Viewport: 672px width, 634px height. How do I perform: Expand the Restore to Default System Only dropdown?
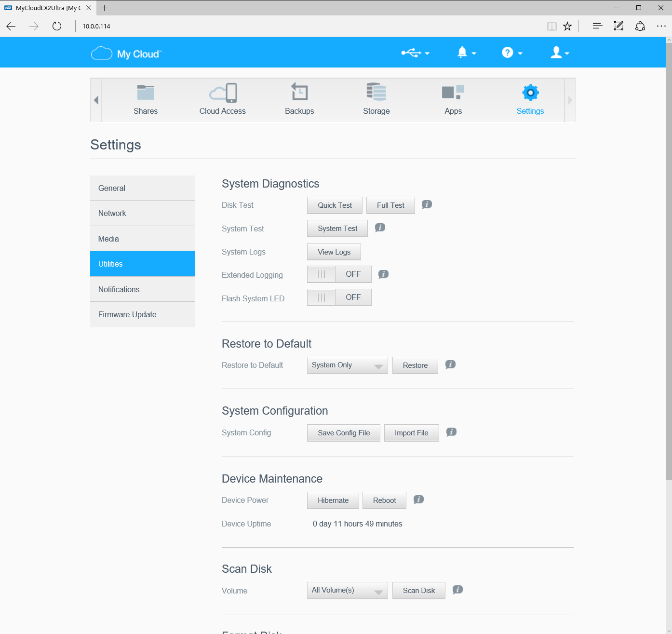(x=347, y=365)
